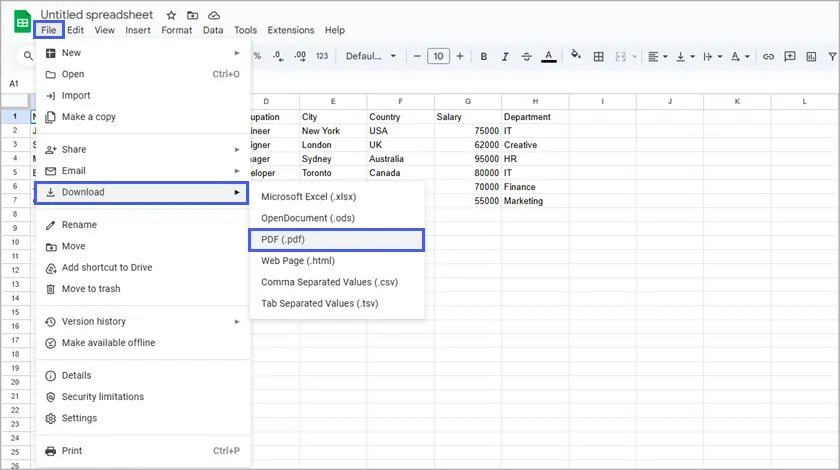Open text wrapping options
The height and width of the screenshot is (470, 840).
tap(712, 56)
